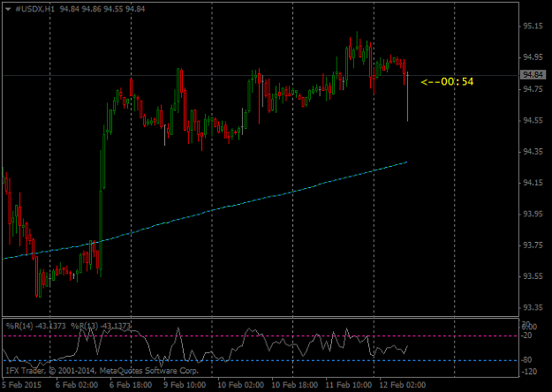552x392 pixels.
Task: Select the IFX Trader MetaQuotes copyright text
Action: [x=102, y=371]
